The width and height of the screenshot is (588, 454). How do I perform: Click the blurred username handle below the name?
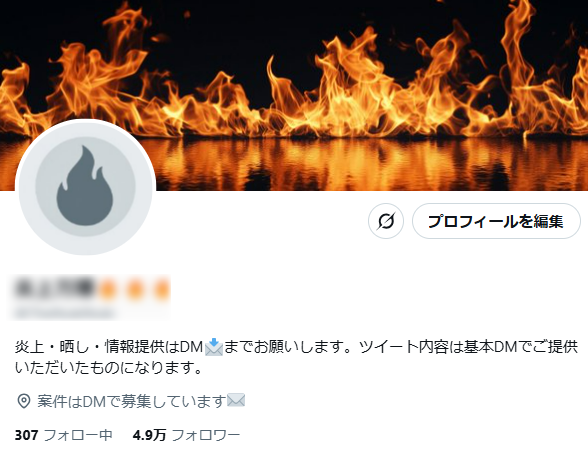point(64,312)
